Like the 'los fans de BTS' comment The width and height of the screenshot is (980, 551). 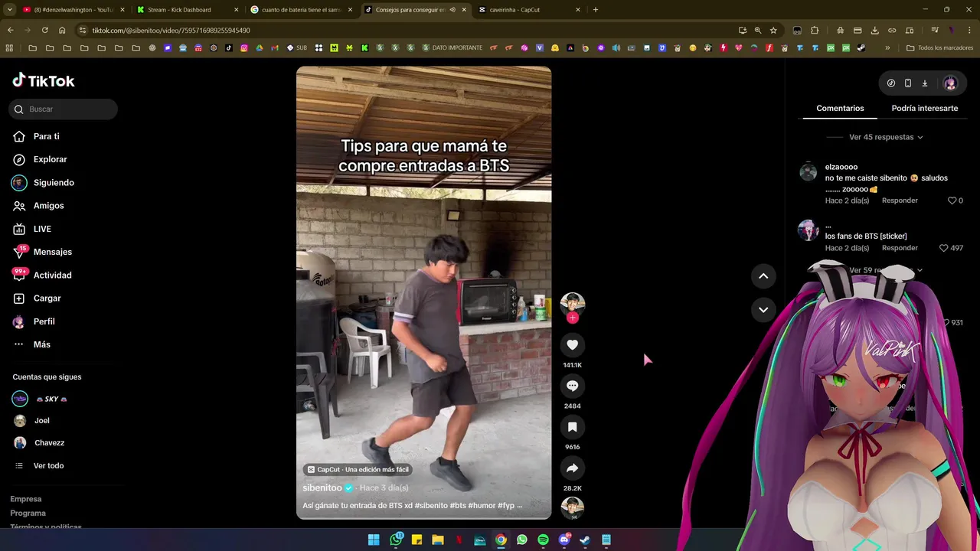(943, 248)
